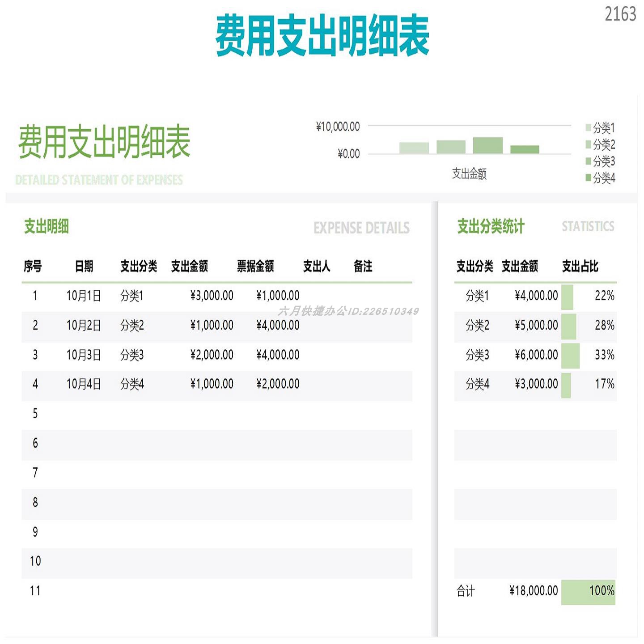644x644 pixels.
Task: Select the 支出明细 section heading
Action: coord(47,226)
